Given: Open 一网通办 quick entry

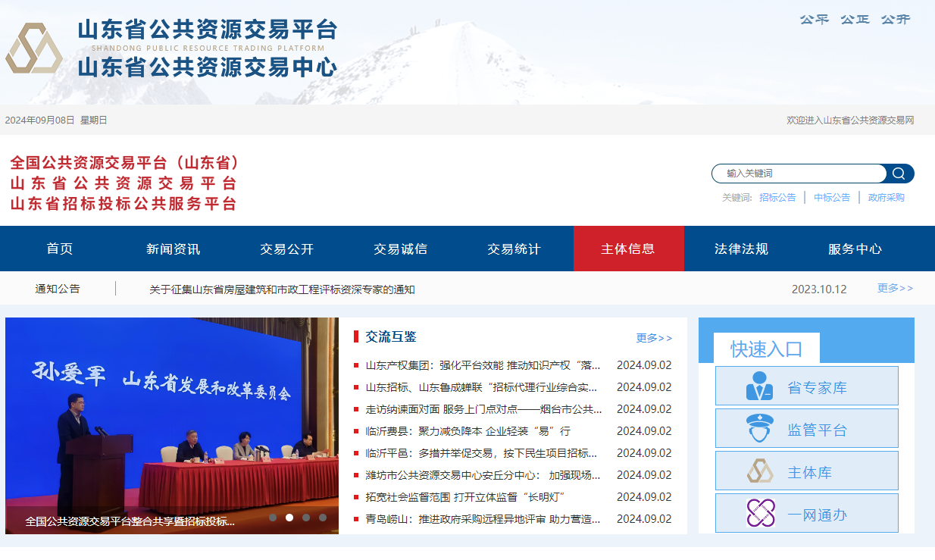Looking at the screenshot, I should pyautogui.click(x=806, y=513).
